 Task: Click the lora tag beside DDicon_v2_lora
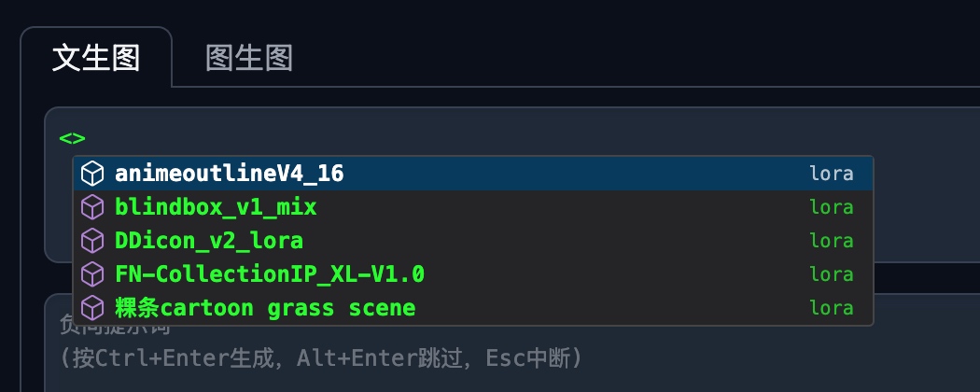click(831, 241)
